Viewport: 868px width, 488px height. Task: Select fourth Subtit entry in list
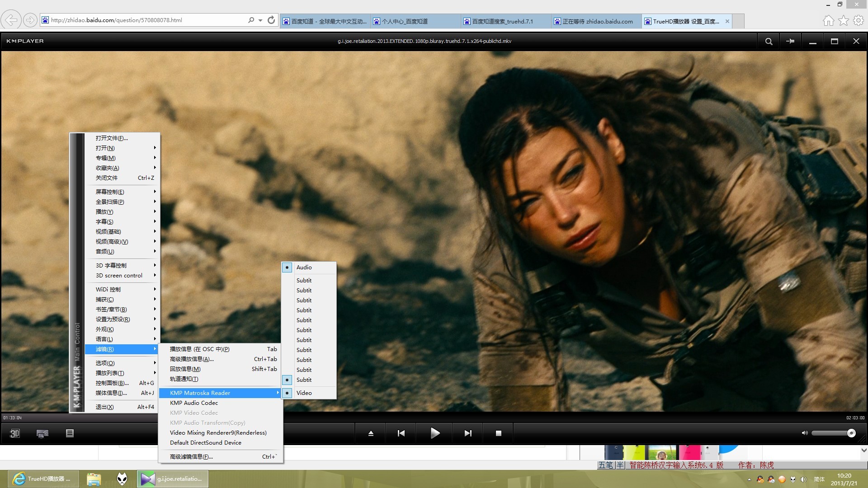coord(309,310)
